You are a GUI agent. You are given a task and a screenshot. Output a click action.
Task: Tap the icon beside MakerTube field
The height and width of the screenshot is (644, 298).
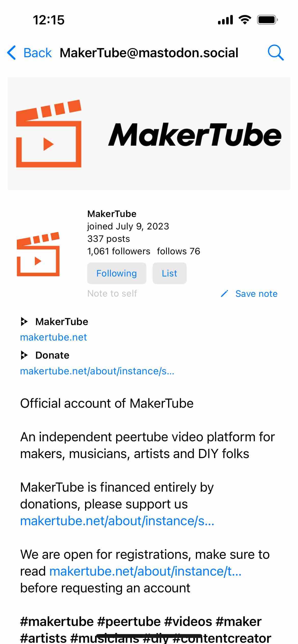(x=24, y=321)
